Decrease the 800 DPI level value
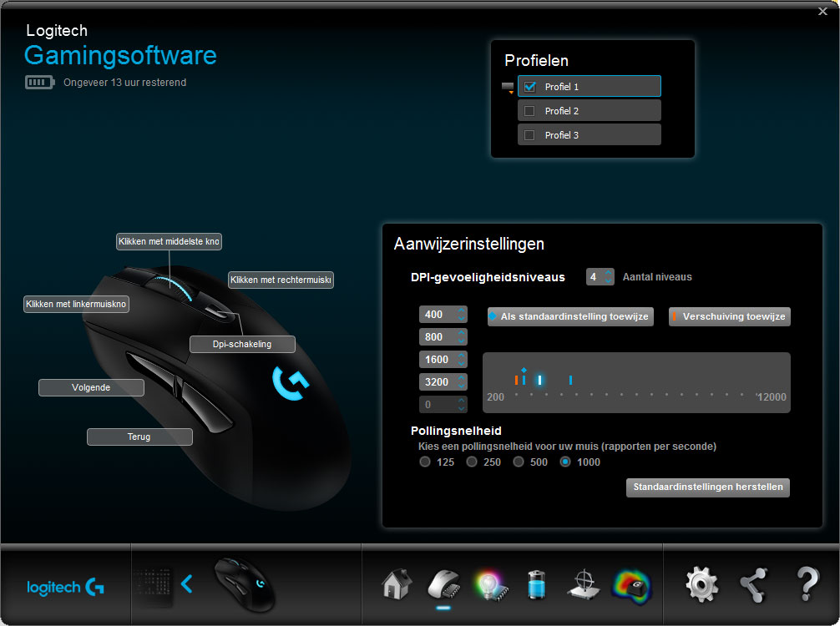 point(461,341)
